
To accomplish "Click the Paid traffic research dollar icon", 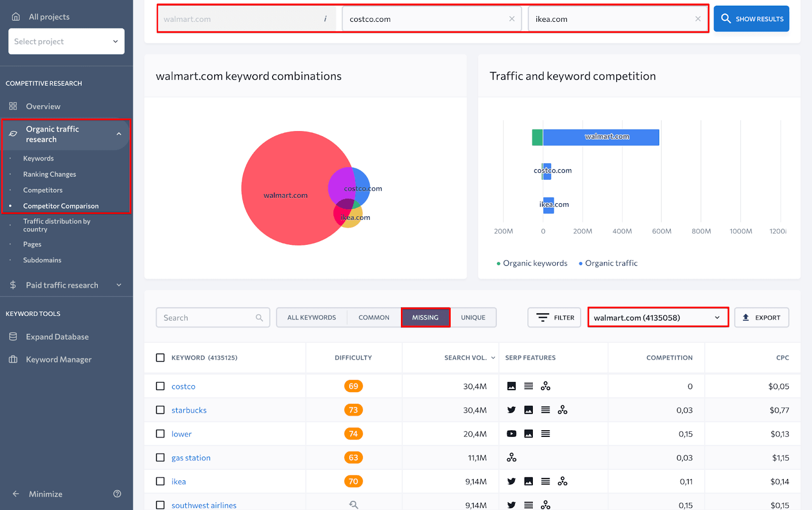I will 13,285.
